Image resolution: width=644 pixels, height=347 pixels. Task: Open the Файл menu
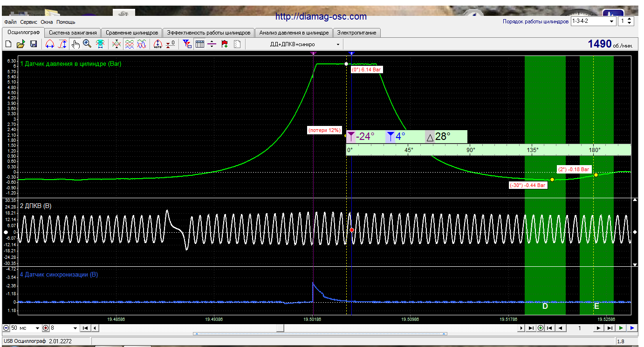[x=10, y=22]
